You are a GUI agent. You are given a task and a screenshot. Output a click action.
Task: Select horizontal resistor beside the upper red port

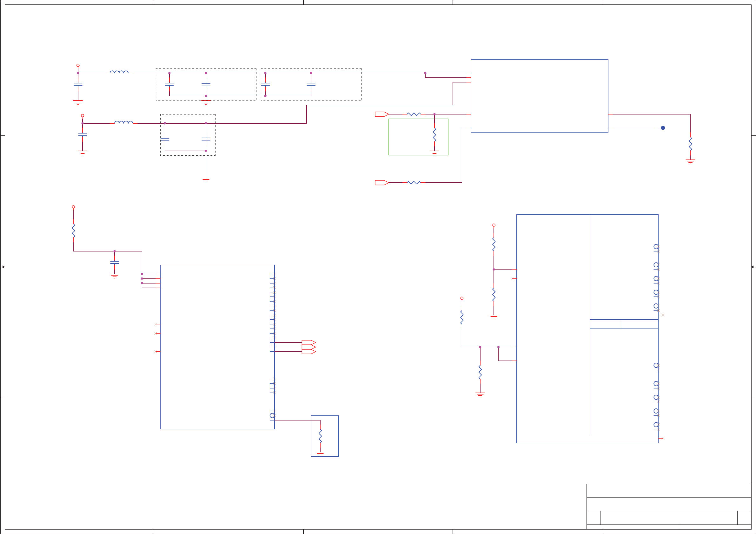tap(414, 114)
